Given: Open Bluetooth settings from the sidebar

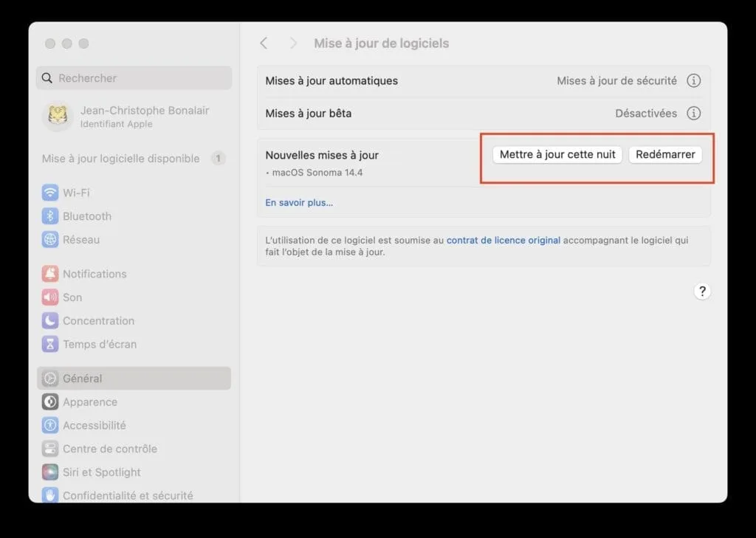Looking at the screenshot, I should [x=49, y=215].
